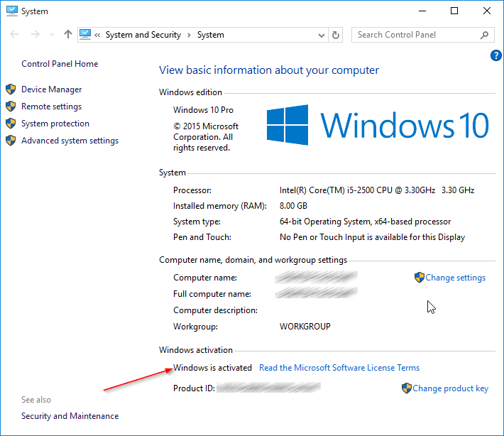Click the shield icon beside Advanced system settings
This screenshot has width=504, height=436.
pos(11,140)
